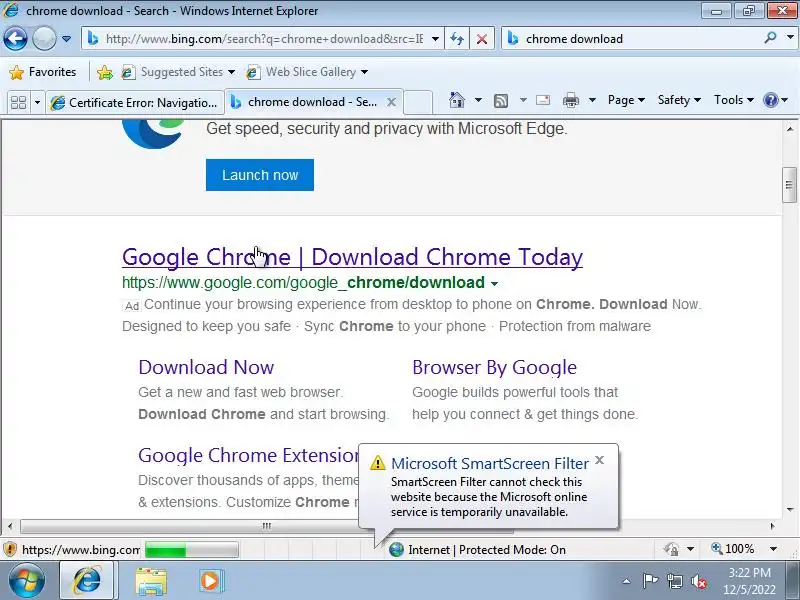Open the recent pages dropdown arrow
This screenshot has width=800, height=600.
pyautogui.click(x=66, y=39)
